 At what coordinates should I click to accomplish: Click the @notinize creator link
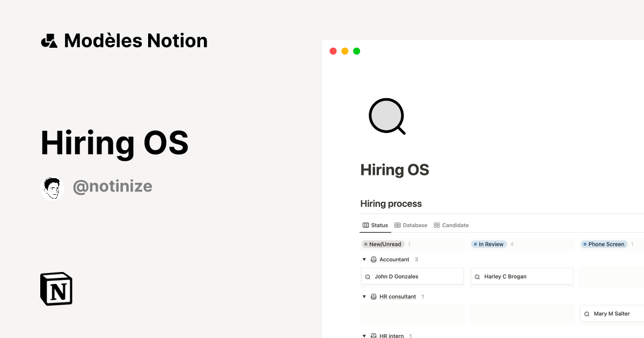113,186
